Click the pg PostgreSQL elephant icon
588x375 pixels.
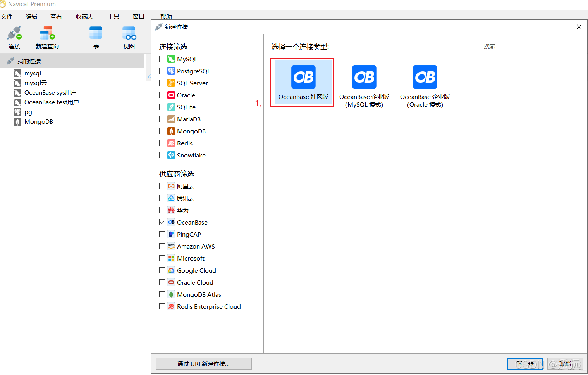pyautogui.click(x=17, y=112)
